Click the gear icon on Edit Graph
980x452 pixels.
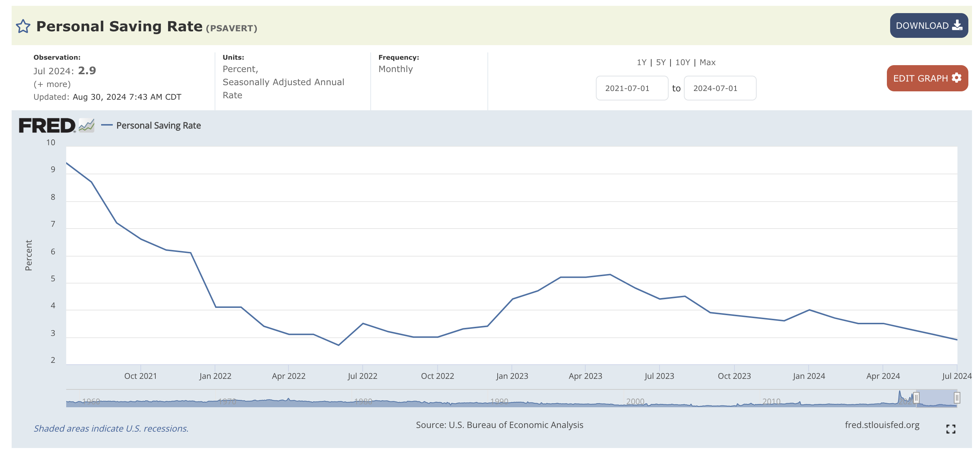pos(956,78)
